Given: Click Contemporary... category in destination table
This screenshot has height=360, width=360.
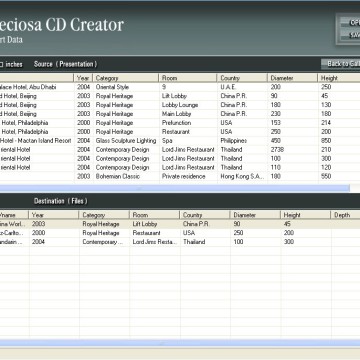Looking at the screenshot, I should pos(103,242).
